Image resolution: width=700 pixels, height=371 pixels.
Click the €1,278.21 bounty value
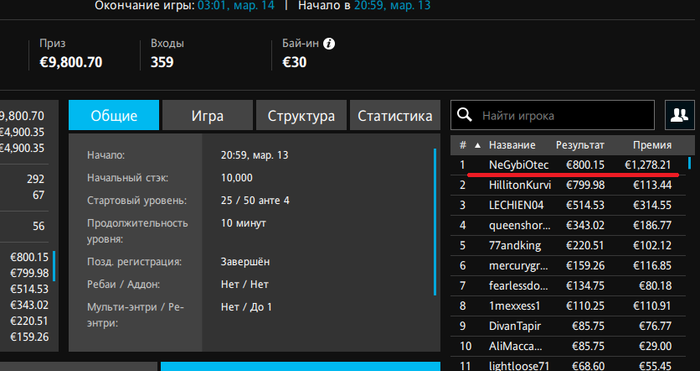[x=648, y=165]
